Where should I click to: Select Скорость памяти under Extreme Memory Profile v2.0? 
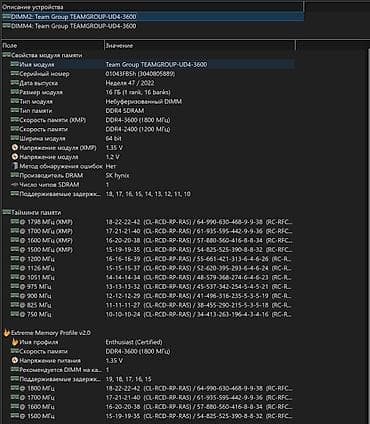click(43, 351)
